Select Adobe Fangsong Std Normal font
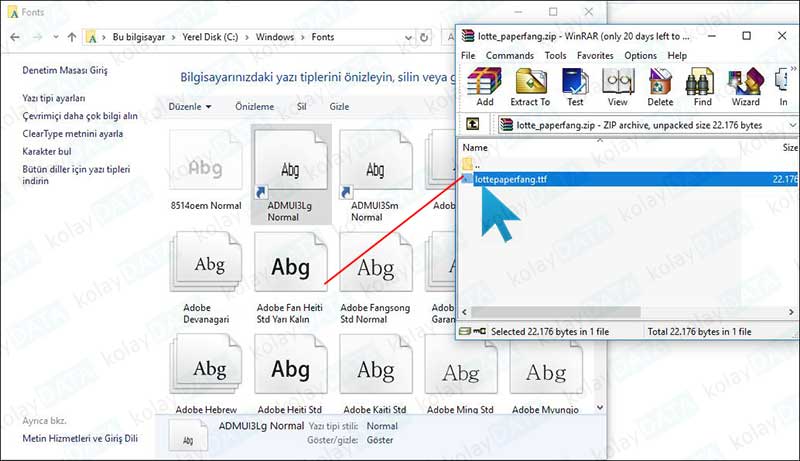 (375, 278)
